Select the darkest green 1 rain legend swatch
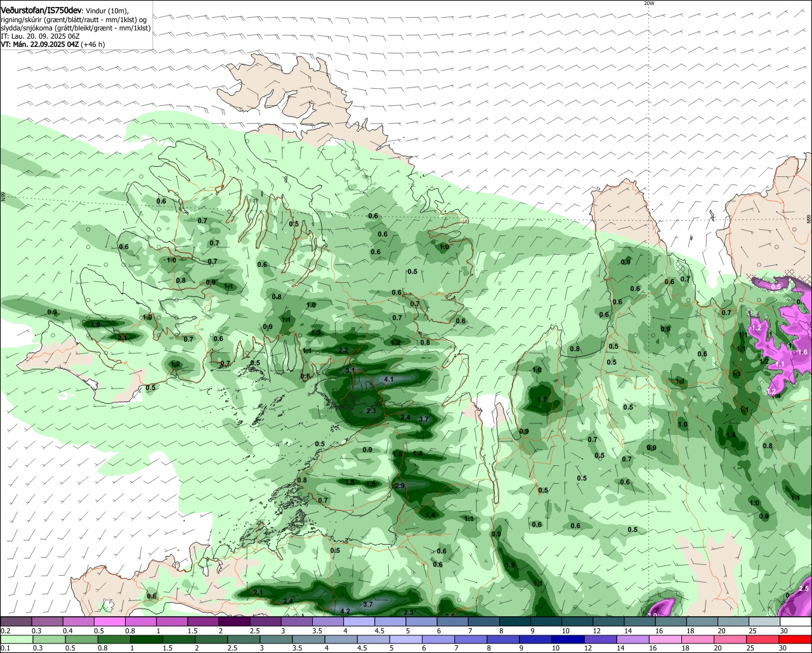Screen dimensions: 812x653 point(147,640)
